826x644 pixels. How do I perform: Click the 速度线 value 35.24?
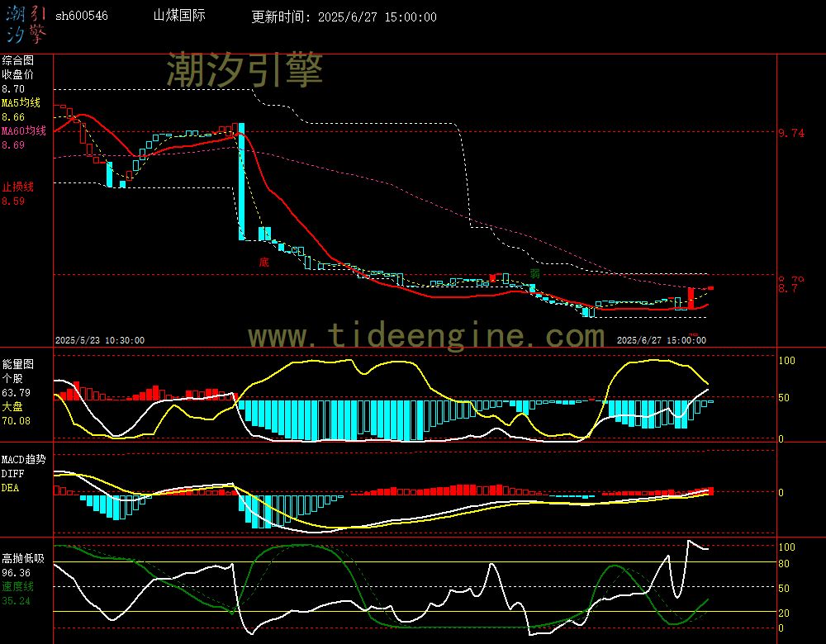pos(17,601)
